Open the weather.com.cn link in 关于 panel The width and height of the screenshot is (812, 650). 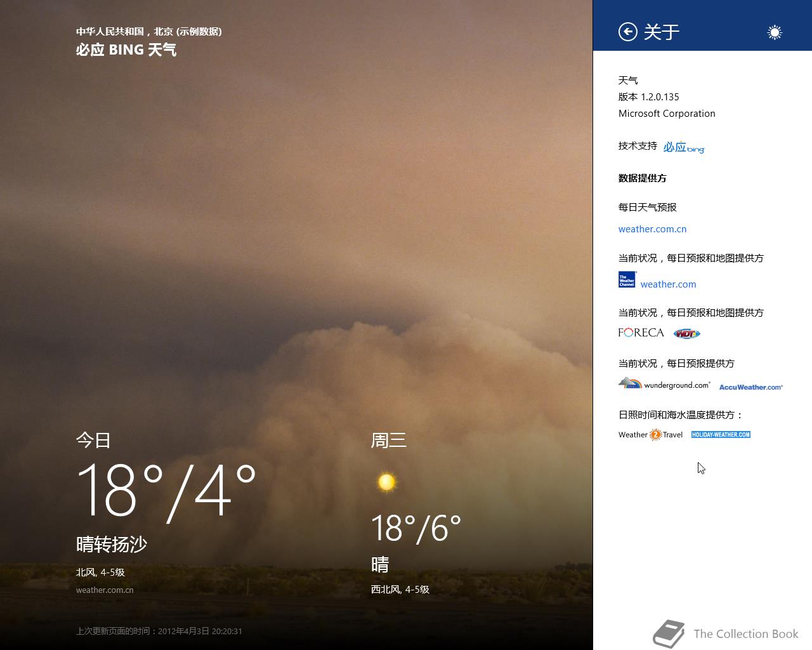pyautogui.click(x=652, y=229)
